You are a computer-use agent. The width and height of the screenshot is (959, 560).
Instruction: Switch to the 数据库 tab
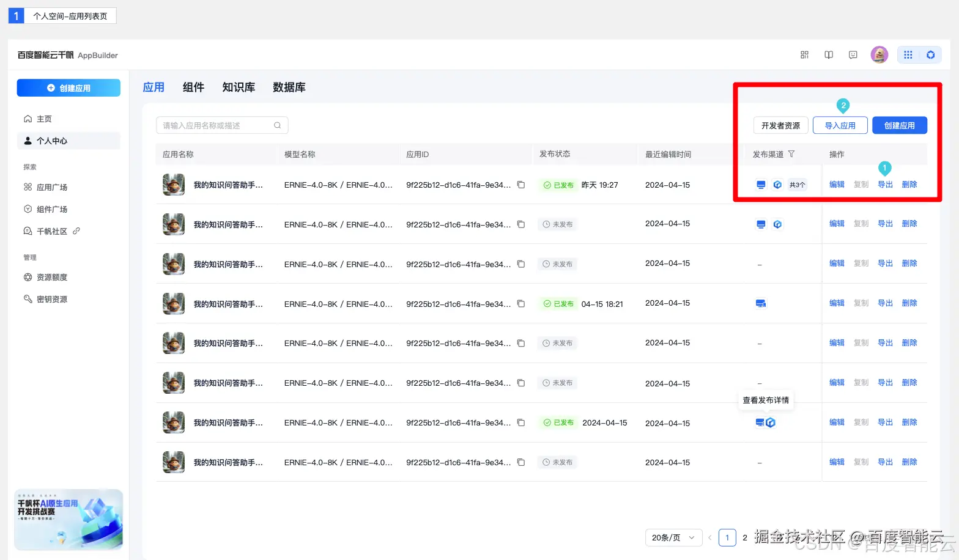(289, 87)
